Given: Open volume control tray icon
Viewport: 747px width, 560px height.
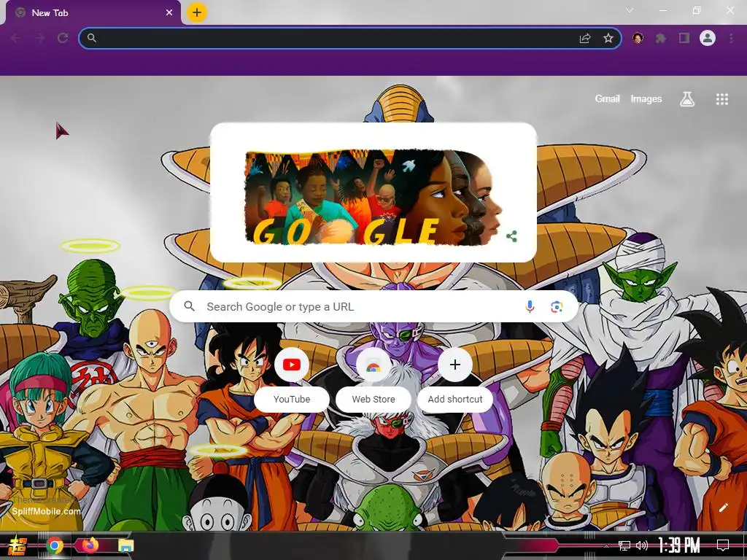Looking at the screenshot, I should pyautogui.click(x=642, y=545).
